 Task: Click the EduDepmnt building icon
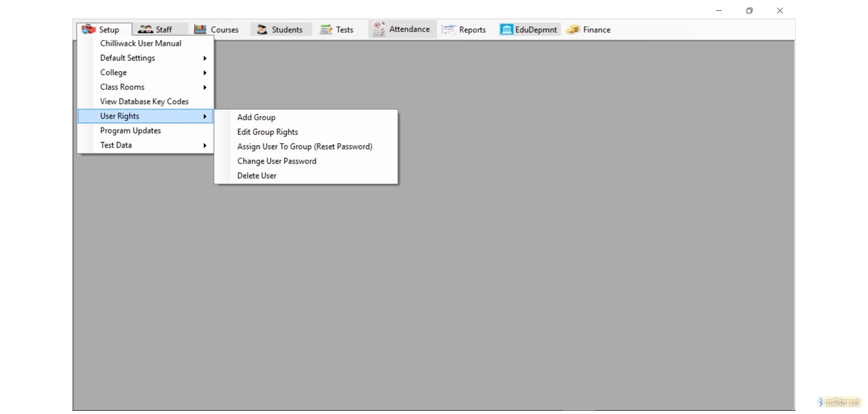(x=506, y=29)
